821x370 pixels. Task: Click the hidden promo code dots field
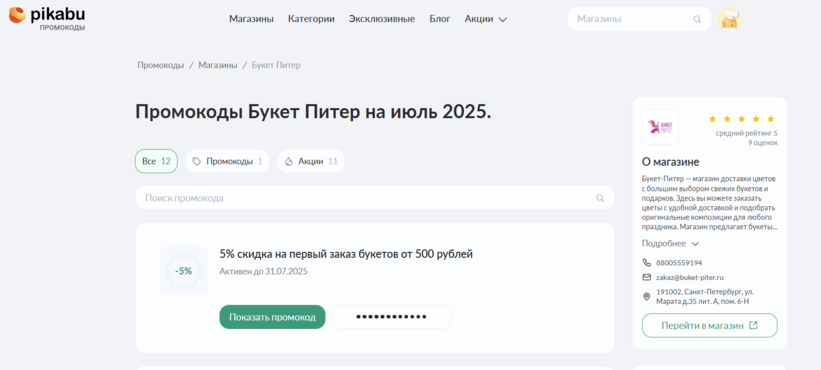coord(391,317)
